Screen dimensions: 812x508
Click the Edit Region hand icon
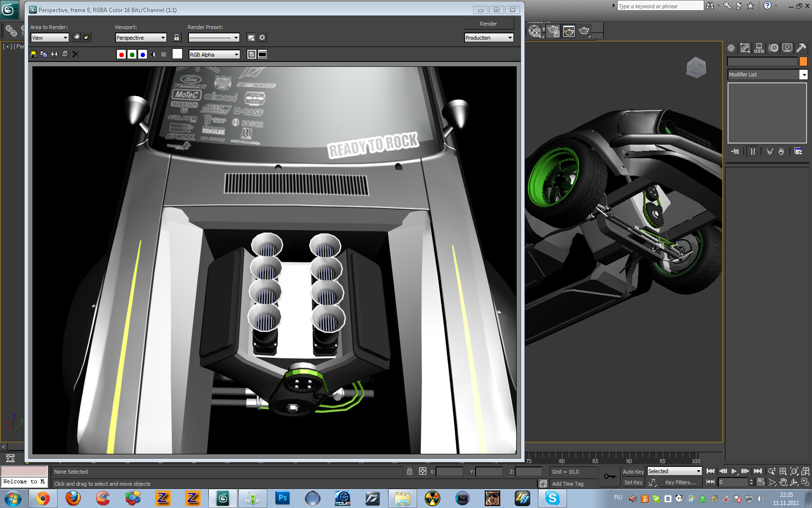(x=76, y=37)
